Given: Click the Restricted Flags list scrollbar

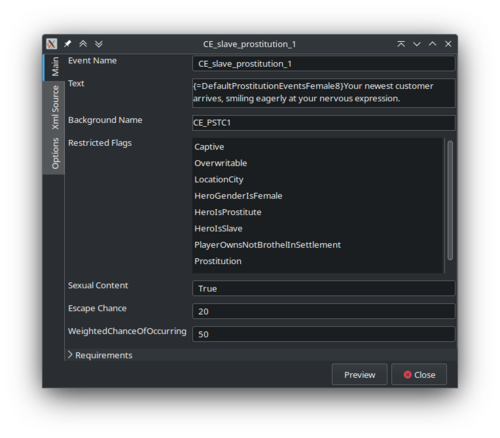Looking at the screenshot, I should coord(450,200).
